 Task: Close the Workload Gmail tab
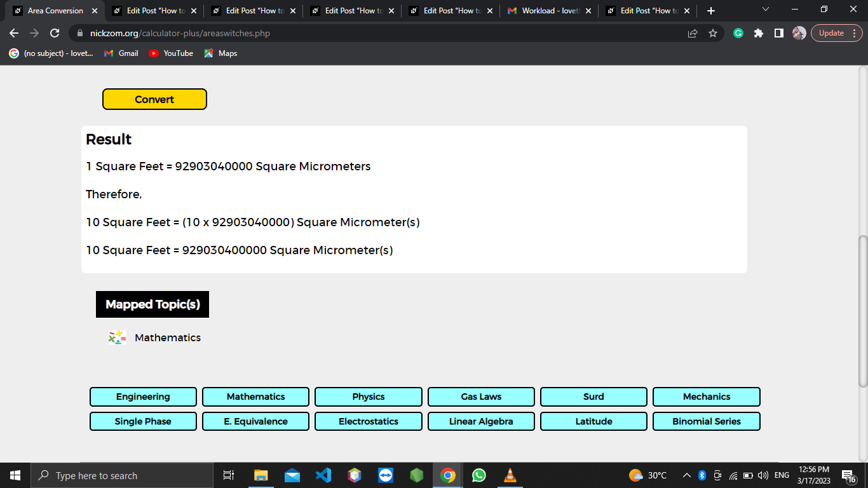tap(588, 11)
